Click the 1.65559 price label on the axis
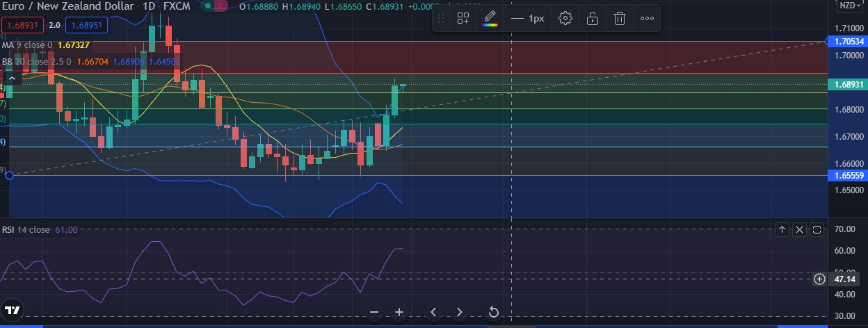Viewport: 868px width, 328px height. click(847, 176)
